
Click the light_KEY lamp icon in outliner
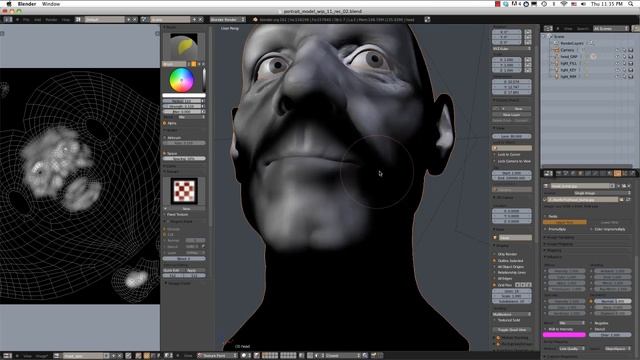557,70
